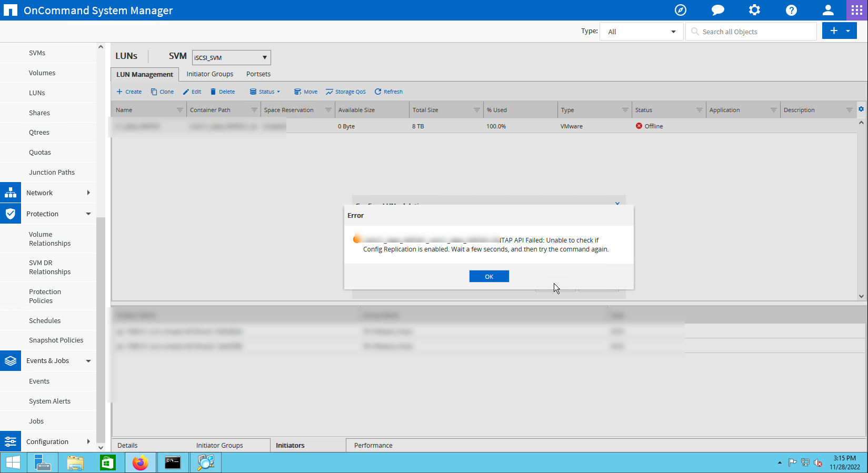This screenshot has width=868, height=473.
Task: Open the SVM selector dropdown
Action: click(x=231, y=57)
